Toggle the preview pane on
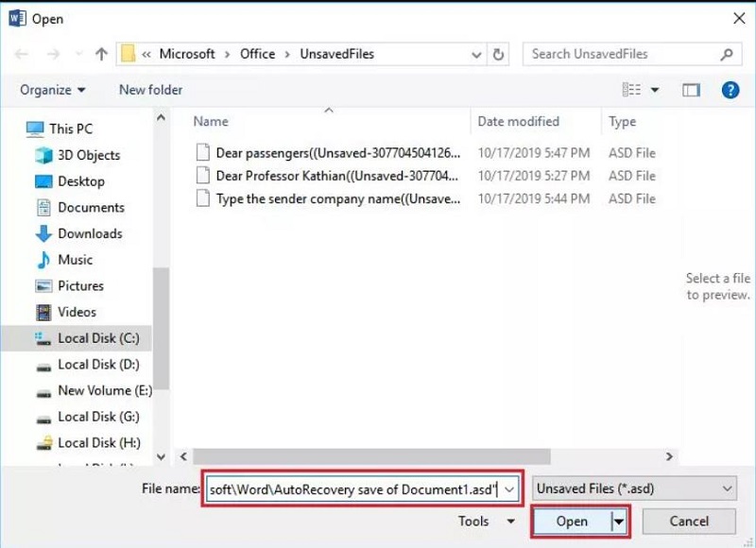The image size is (756, 548). (691, 89)
